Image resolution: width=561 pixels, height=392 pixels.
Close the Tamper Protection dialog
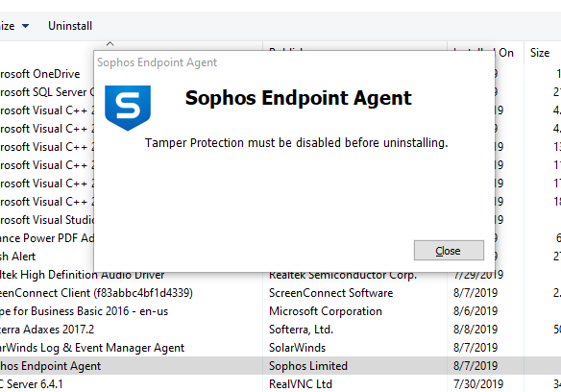point(449,251)
